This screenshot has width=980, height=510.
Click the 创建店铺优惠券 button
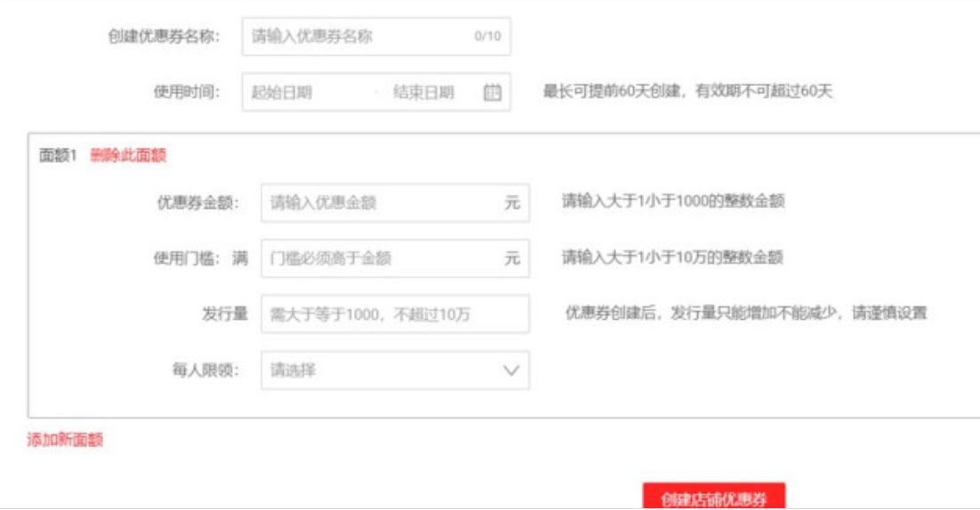point(714,496)
